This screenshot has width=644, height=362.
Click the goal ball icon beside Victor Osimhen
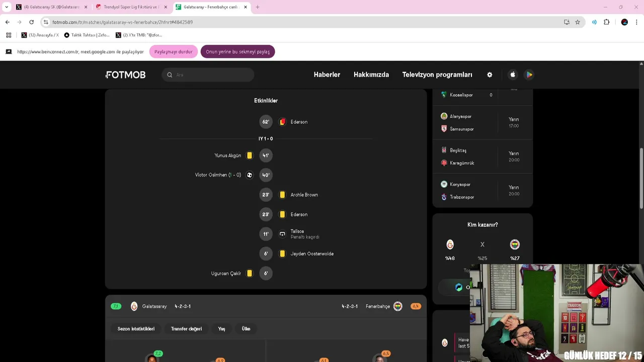pos(249,175)
